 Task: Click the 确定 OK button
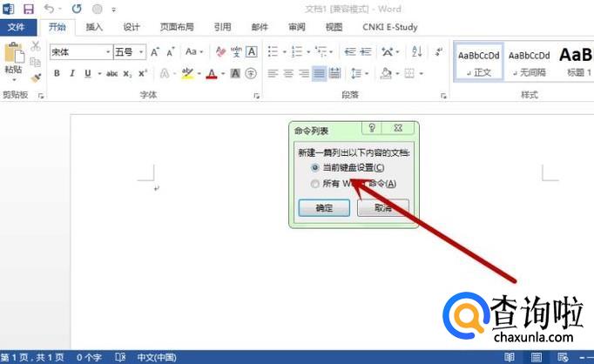324,208
